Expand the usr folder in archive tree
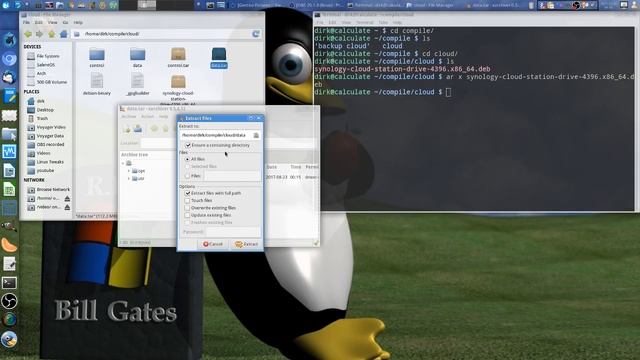The image size is (640, 360). tap(129, 178)
